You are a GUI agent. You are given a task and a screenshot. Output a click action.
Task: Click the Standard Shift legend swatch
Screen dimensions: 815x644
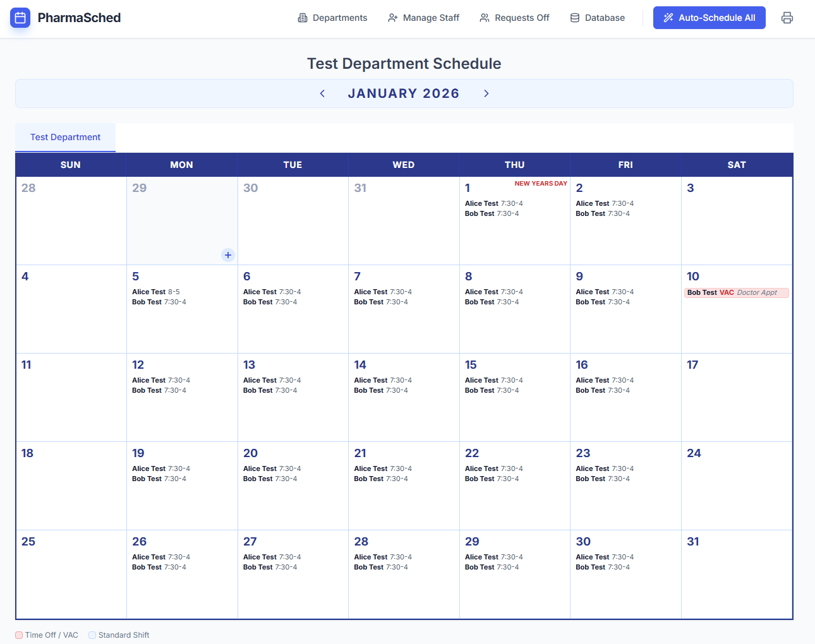point(92,635)
